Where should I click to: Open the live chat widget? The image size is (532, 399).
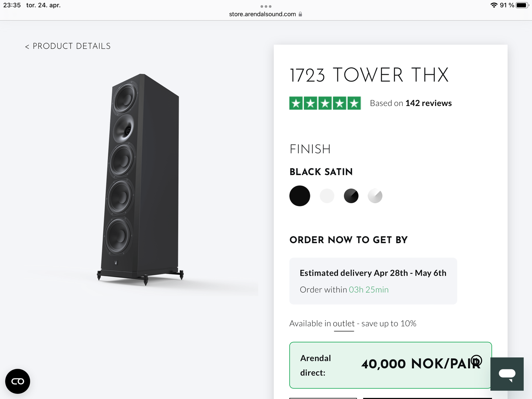pyautogui.click(x=507, y=374)
